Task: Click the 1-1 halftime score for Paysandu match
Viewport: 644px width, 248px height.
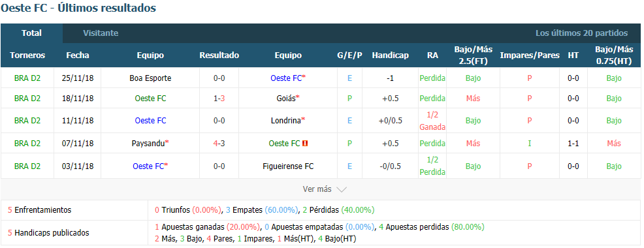Action: click(573, 144)
